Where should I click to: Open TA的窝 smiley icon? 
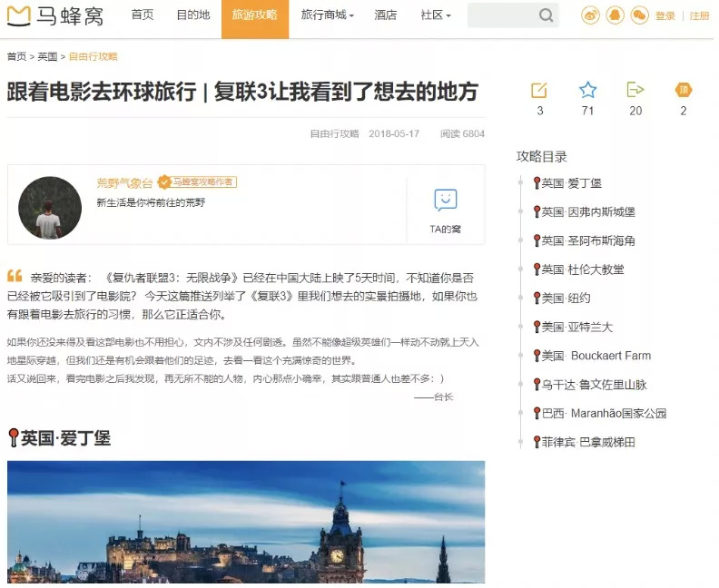click(445, 201)
